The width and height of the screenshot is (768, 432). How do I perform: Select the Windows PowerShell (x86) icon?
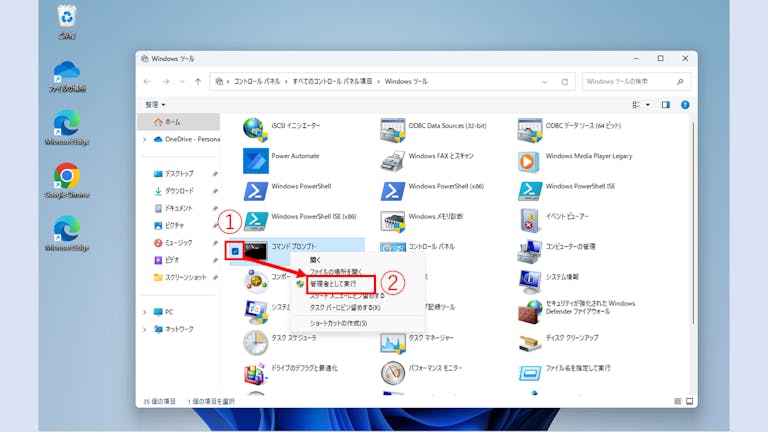coord(392,191)
